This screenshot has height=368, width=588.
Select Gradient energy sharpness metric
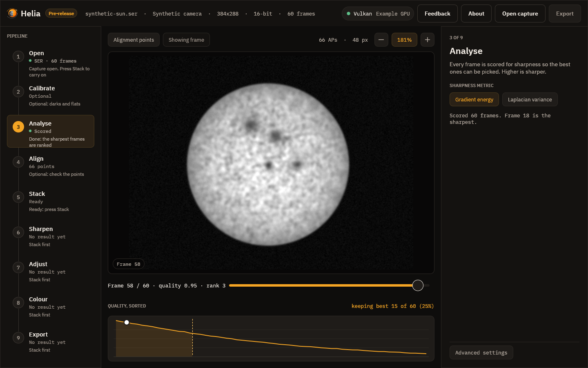tap(474, 99)
